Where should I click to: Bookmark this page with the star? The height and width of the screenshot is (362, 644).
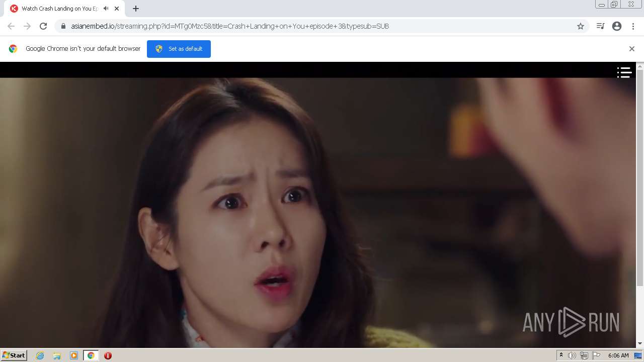(581, 26)
